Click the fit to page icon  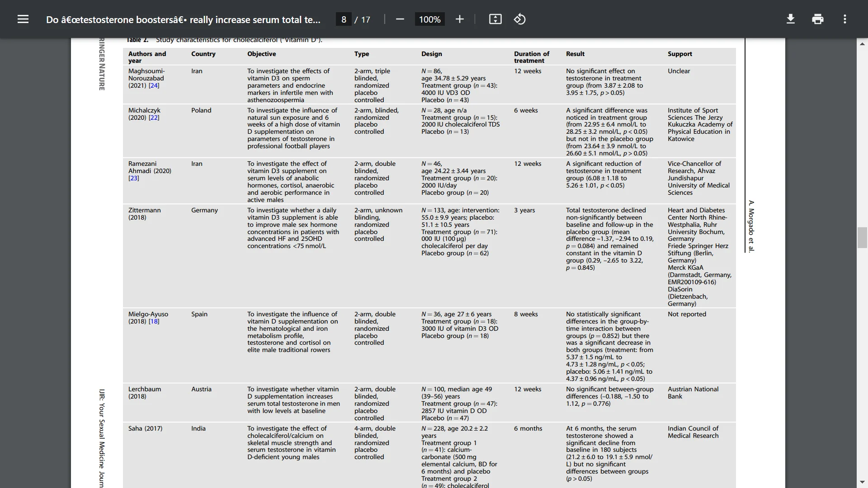click(495, 19)
